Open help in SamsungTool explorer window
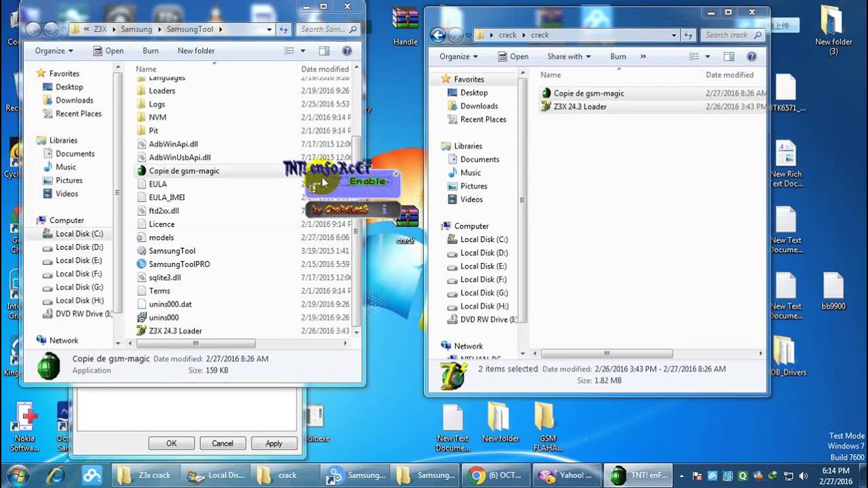Screen dimensions: 868x488 tap(347, 51)
